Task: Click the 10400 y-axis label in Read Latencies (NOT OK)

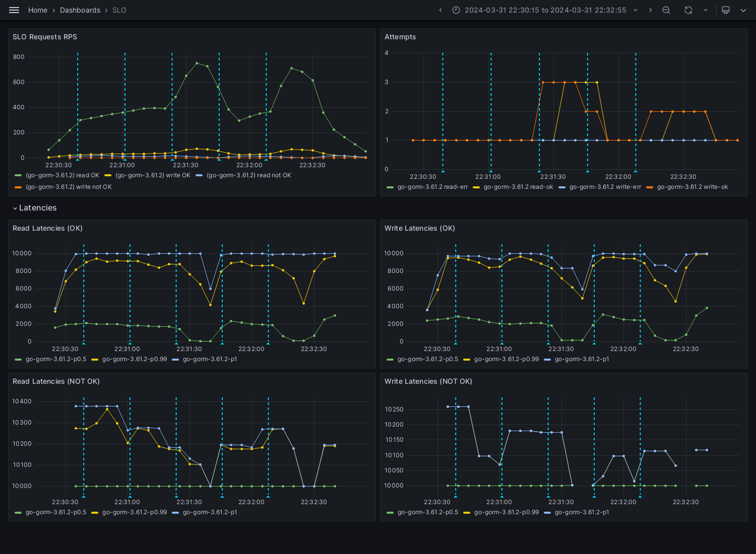Action: 22,401
